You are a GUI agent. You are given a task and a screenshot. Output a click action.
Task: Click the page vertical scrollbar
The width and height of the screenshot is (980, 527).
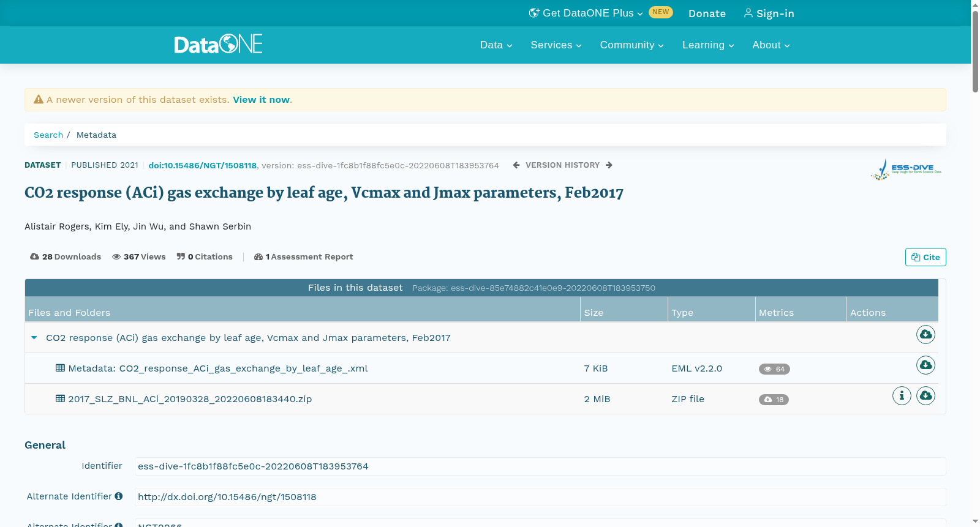click(x=975, y=52)
